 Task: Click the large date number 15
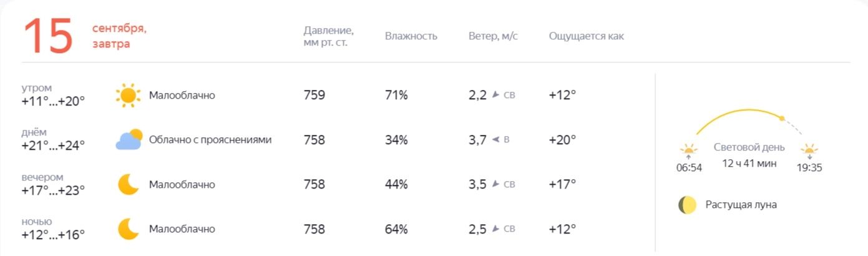tap(48, 36)
